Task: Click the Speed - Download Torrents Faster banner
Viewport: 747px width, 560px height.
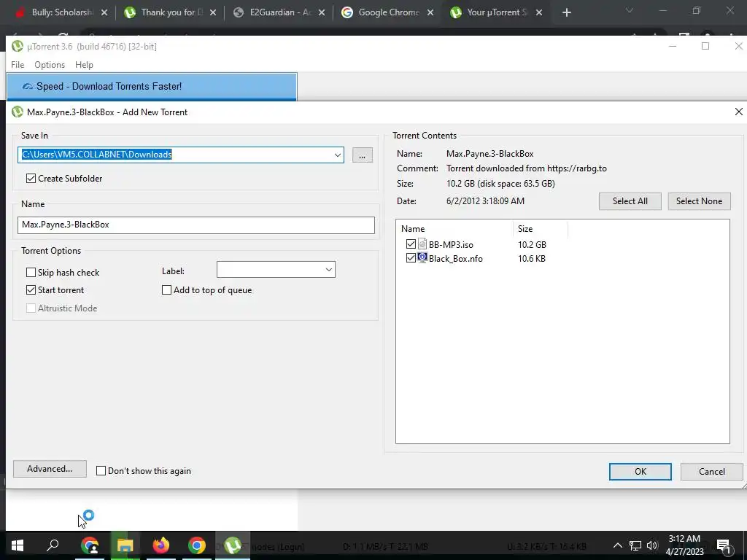Action: point(152,86)
